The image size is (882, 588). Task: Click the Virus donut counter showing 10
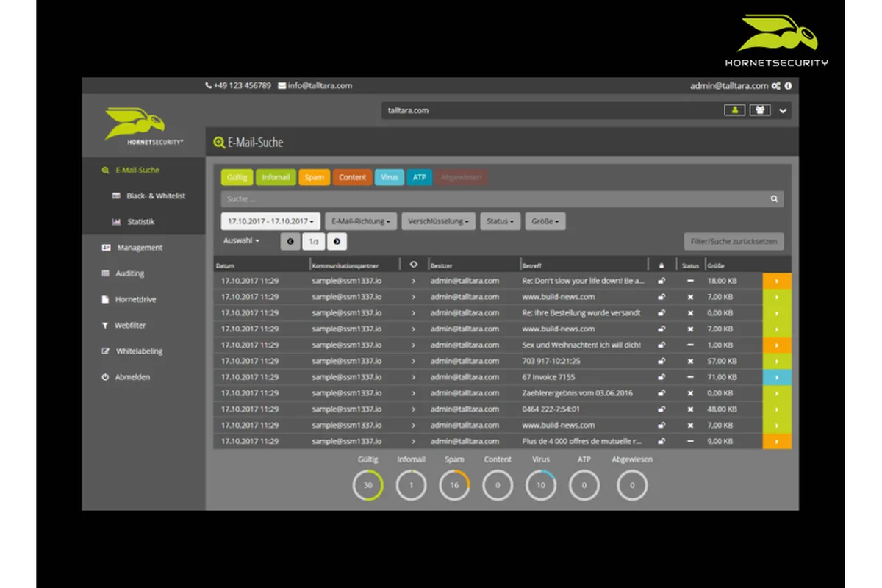click(x=541, y=485)
